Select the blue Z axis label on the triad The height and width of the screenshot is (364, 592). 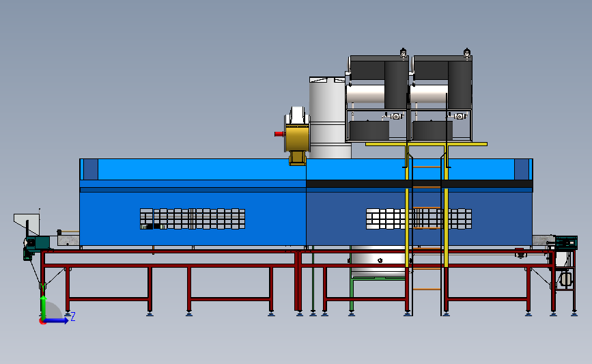click(73, 316)
